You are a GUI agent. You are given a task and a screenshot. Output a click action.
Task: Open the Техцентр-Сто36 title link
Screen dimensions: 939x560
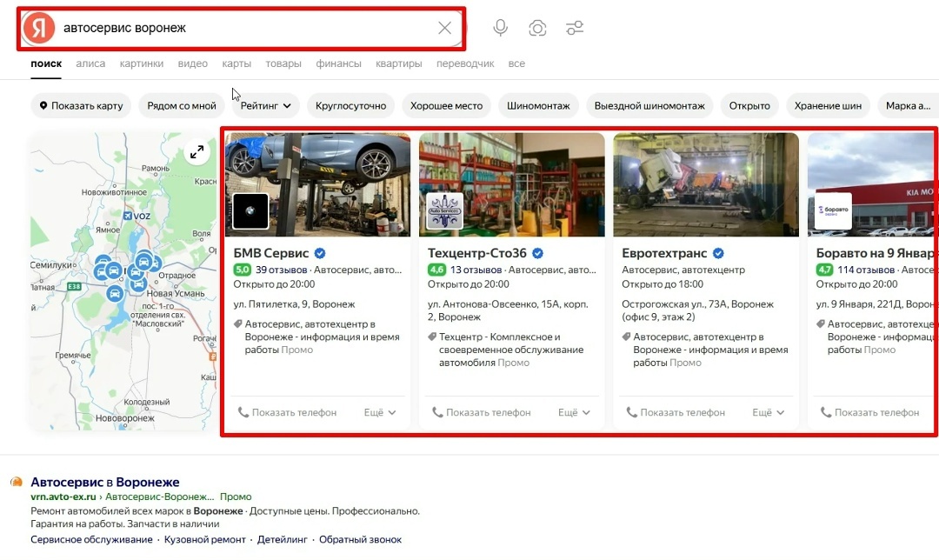(477, 253)
